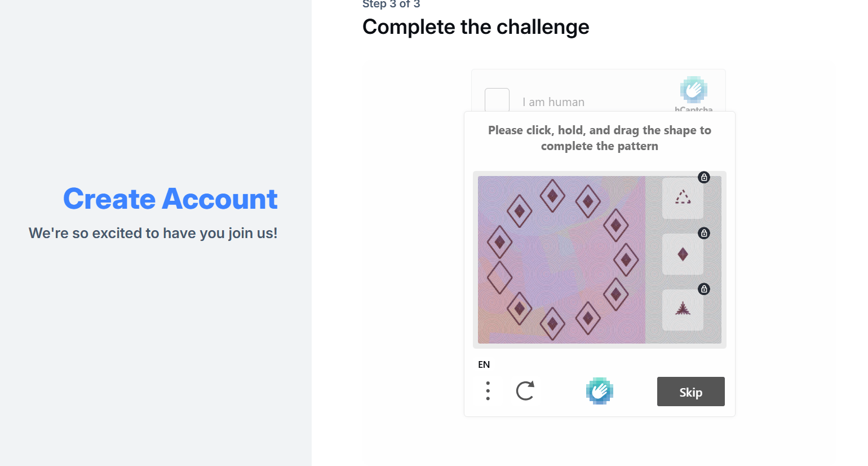This screenshot has width=868, height=466.
Task: Click the "Create Account" heading
Action: point(170,199)
